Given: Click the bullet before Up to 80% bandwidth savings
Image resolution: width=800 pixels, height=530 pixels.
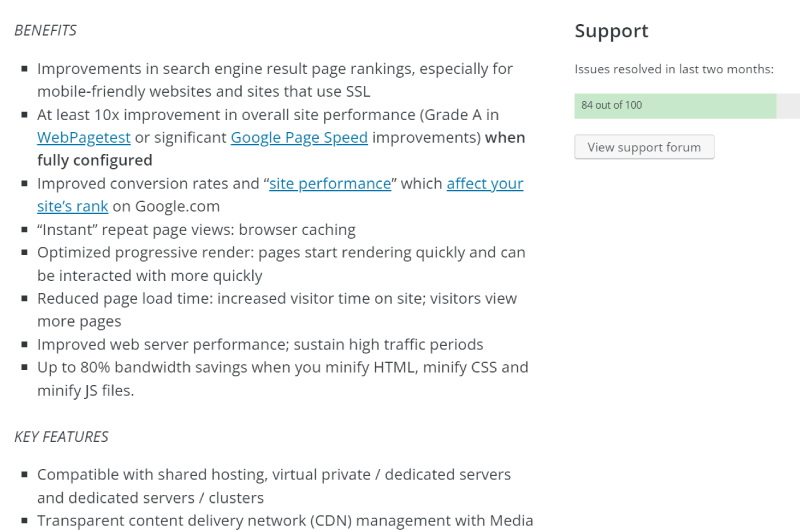Looking at the screenshot, I should pos(24,367).
